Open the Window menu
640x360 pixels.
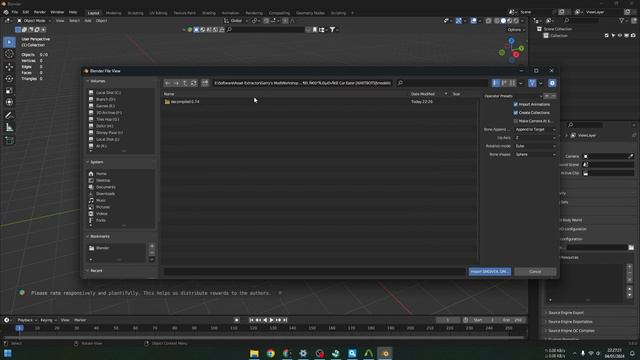click(57, 12)
